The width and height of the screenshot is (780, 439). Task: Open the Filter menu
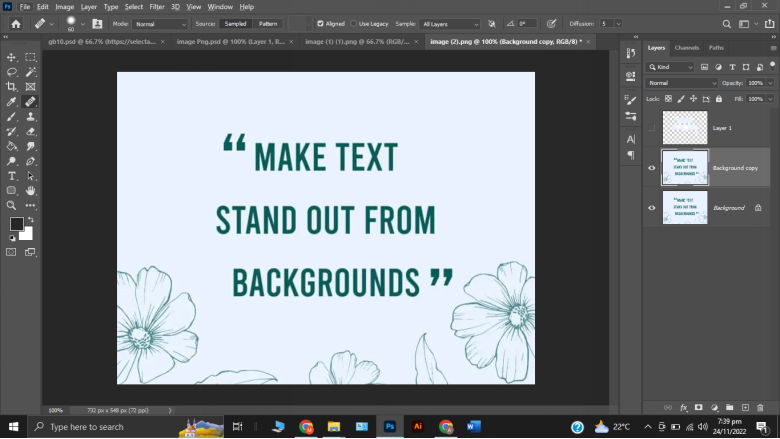pyautogui.click(x=157, y=7)
